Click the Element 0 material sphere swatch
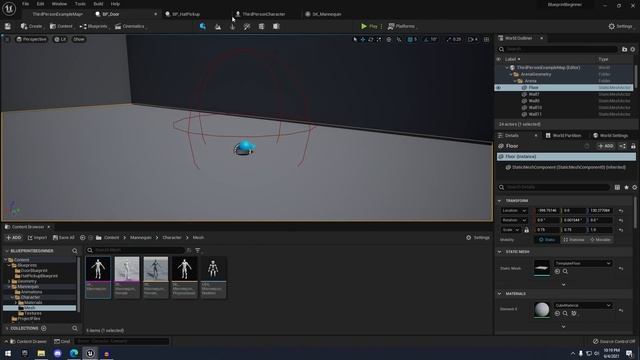640x360 pixels. 542,309
